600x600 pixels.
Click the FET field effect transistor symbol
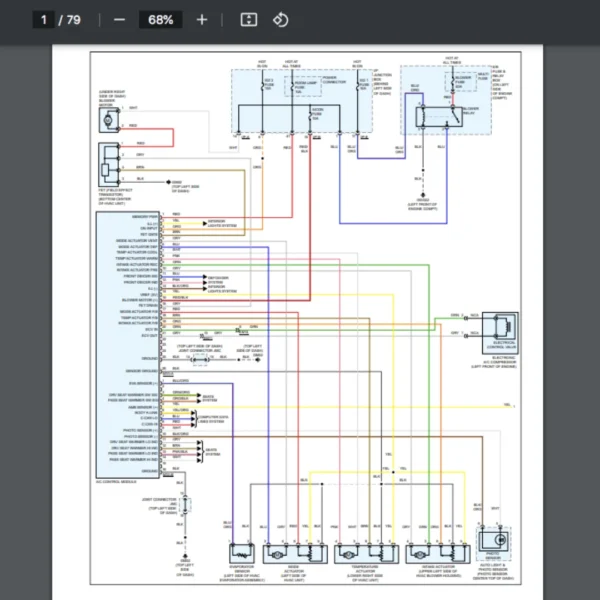(108, 161)
